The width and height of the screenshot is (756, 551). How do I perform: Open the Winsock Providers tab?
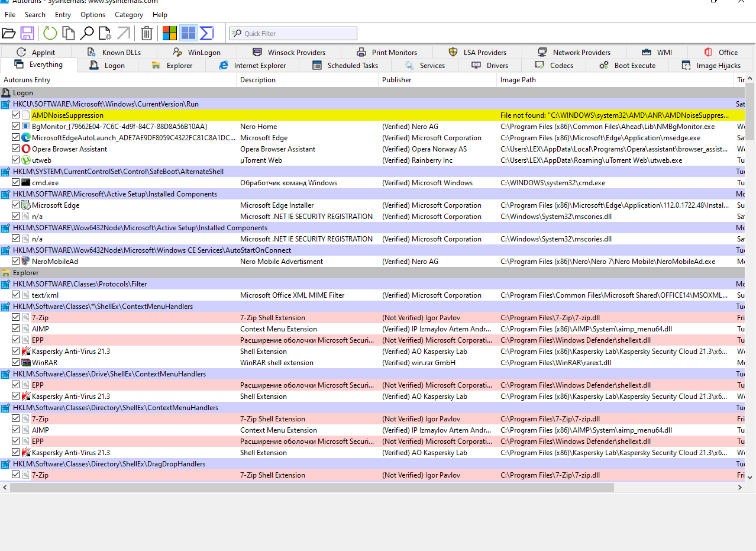tap(289, 52)
